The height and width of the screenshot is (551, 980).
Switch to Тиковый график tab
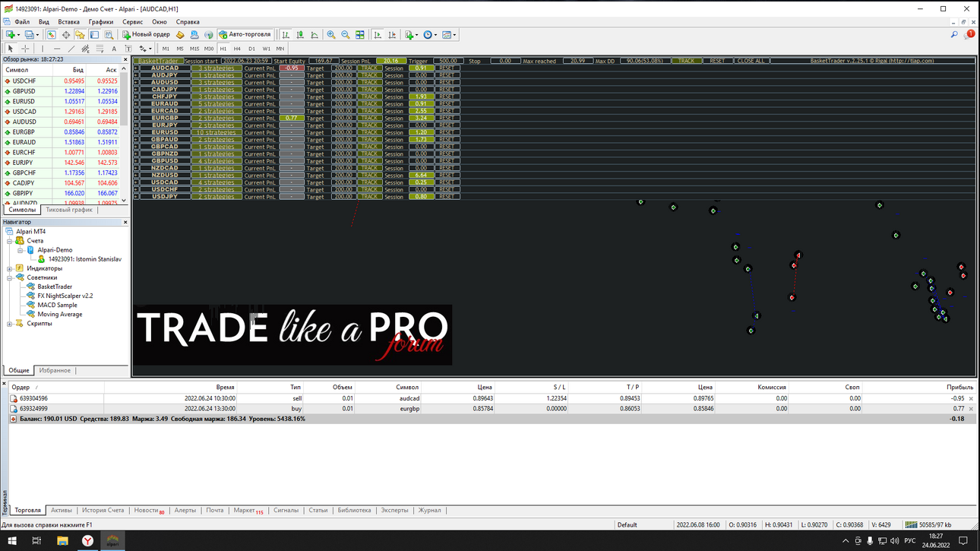point(69,210)
